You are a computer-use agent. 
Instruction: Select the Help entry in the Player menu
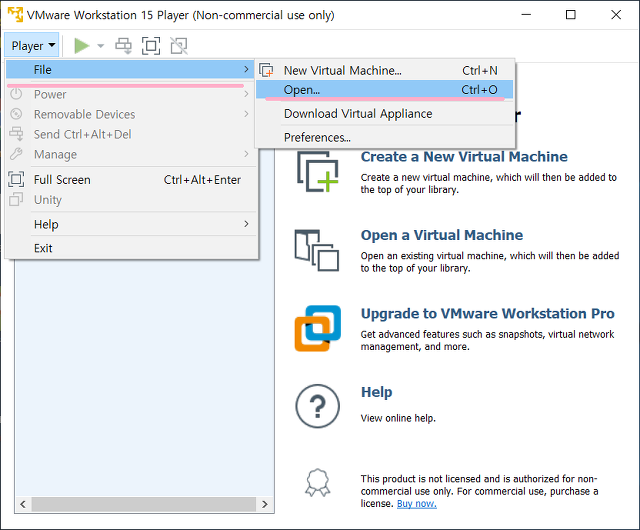click(x=130, y=224)
